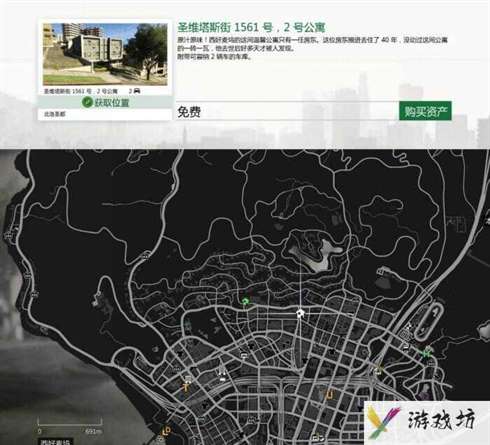Select the white house marker at map center
Viewport: 490px width, 445px height.
click(x=300, y=313)
